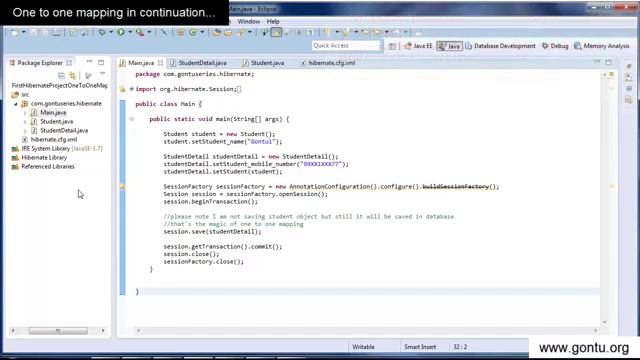This screenshot has height=360, width=640.
Task: Click the Open Type icon in toolbar
Action: click(x=217, y=32)
